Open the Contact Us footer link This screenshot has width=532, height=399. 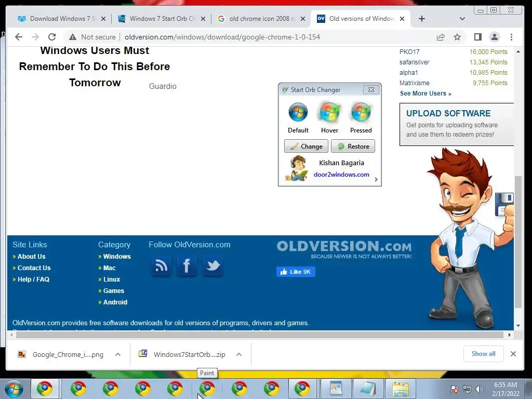tap(34, 268)
